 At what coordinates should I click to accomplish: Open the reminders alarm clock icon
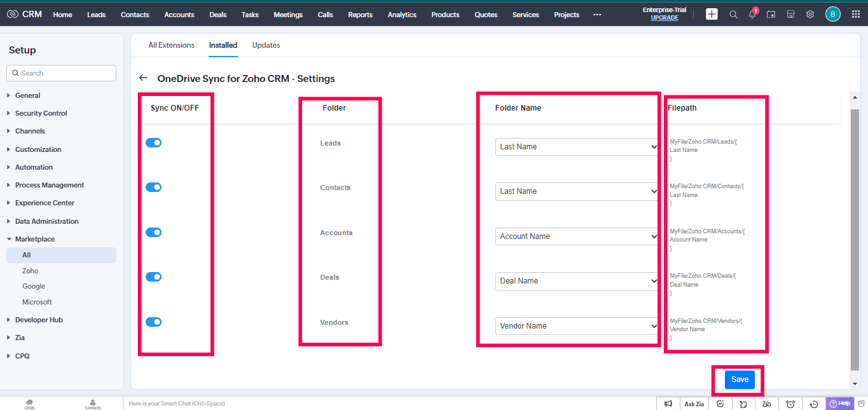coord(790,404)
